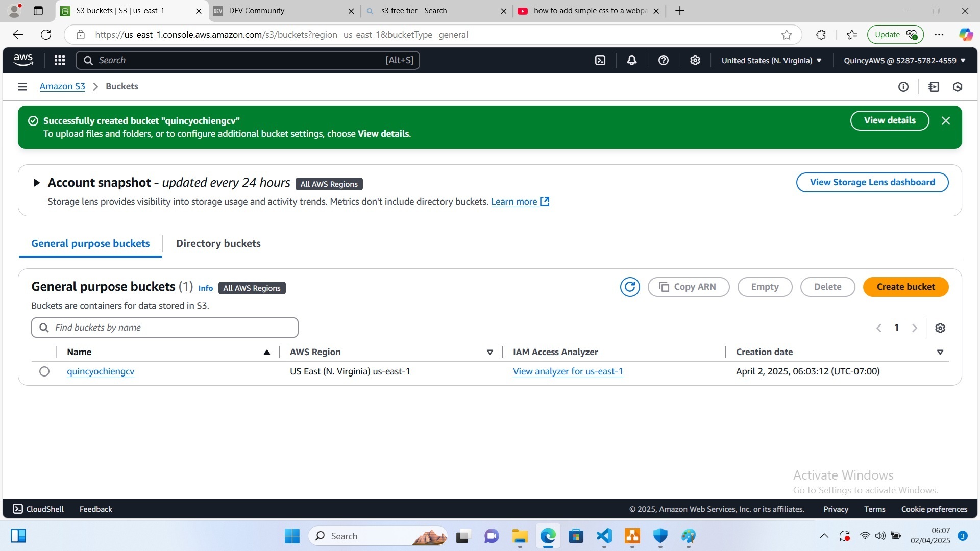The width and height of the screenshot is (980, 551).
Task: Open a new browser tab
Action: (x=680, y=11)
